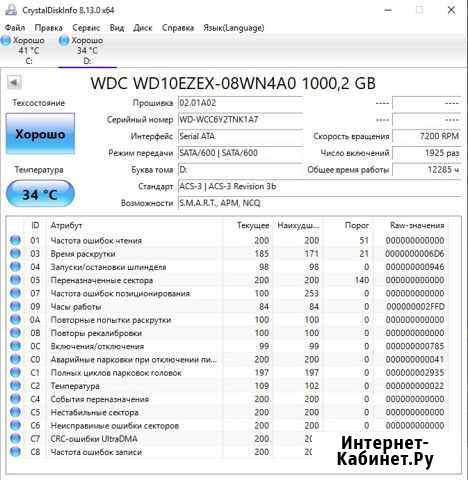The height and width of the screenshot is (480, 468).
Task: Click the 34 °C temperature button
Action: click(40, 194)
